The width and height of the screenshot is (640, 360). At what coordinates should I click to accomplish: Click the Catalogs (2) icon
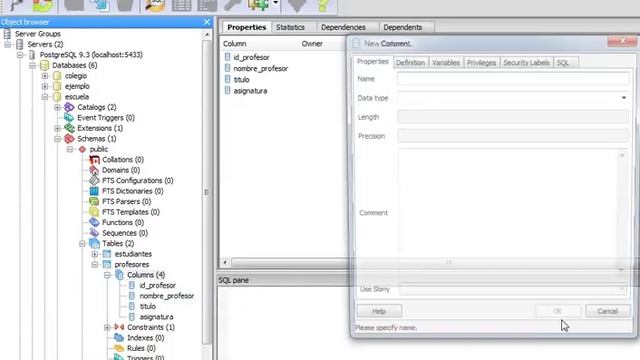point(69,107)
